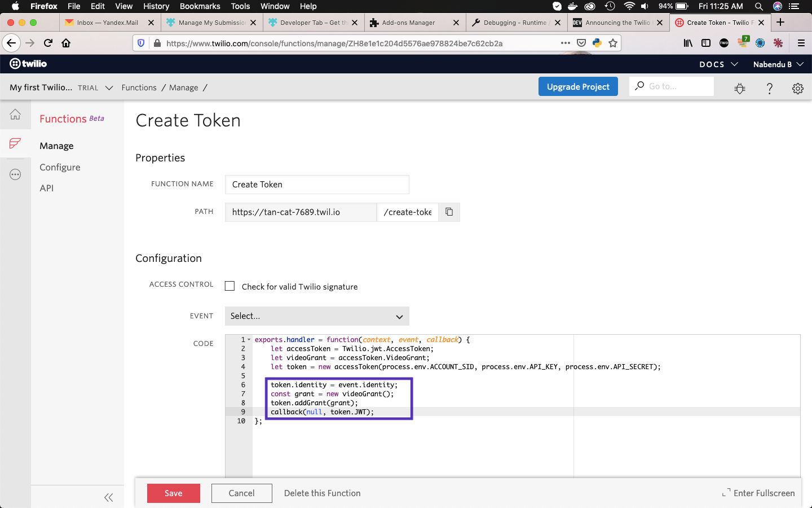Viewport: 812px width, 508px height.
Task: Click the tracking protection shield icon
Action: click(142, 43)
